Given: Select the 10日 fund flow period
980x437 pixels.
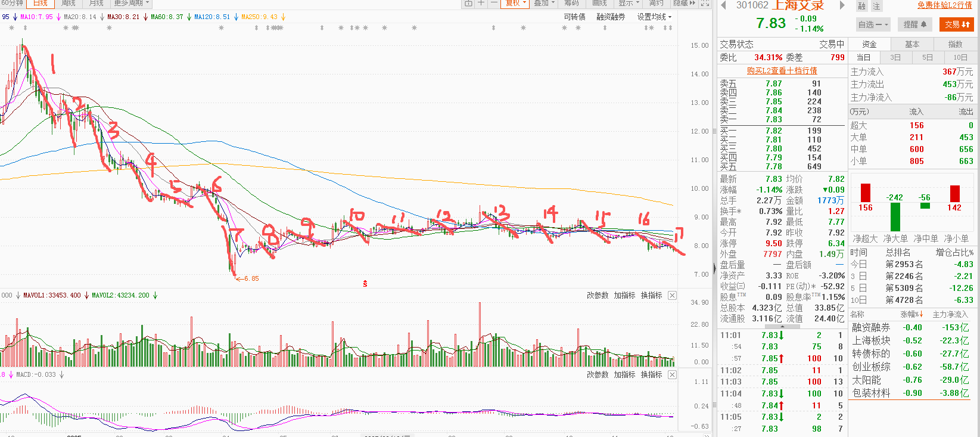Looking at the screenshot, I should click(x=960, y=57).
